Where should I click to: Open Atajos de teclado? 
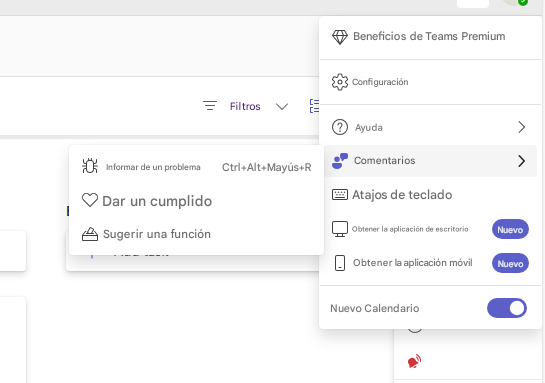(430, 195)
